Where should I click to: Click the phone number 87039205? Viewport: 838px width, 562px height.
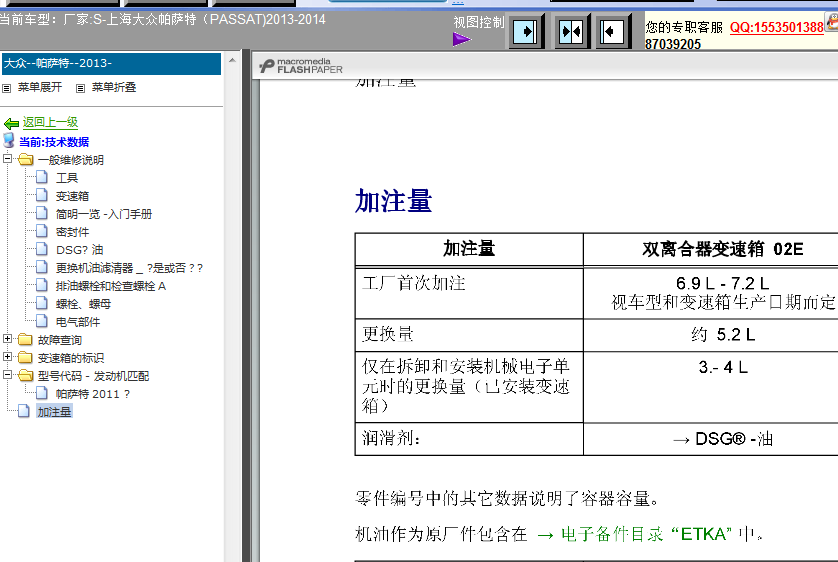tap(672, 44)
